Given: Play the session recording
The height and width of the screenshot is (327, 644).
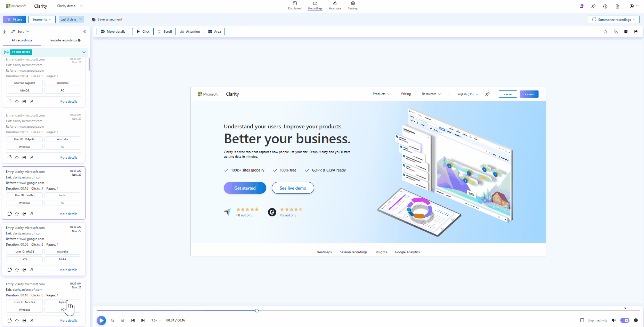Looking at the screenshot, I should click(101, 320).
